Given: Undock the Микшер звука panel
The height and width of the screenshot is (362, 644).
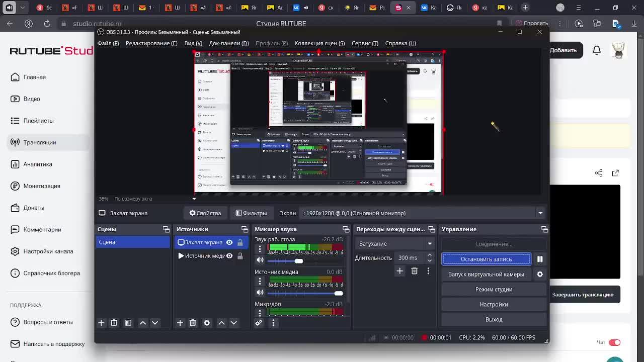Looking at the screenshot, I should (x=346, y=229).
